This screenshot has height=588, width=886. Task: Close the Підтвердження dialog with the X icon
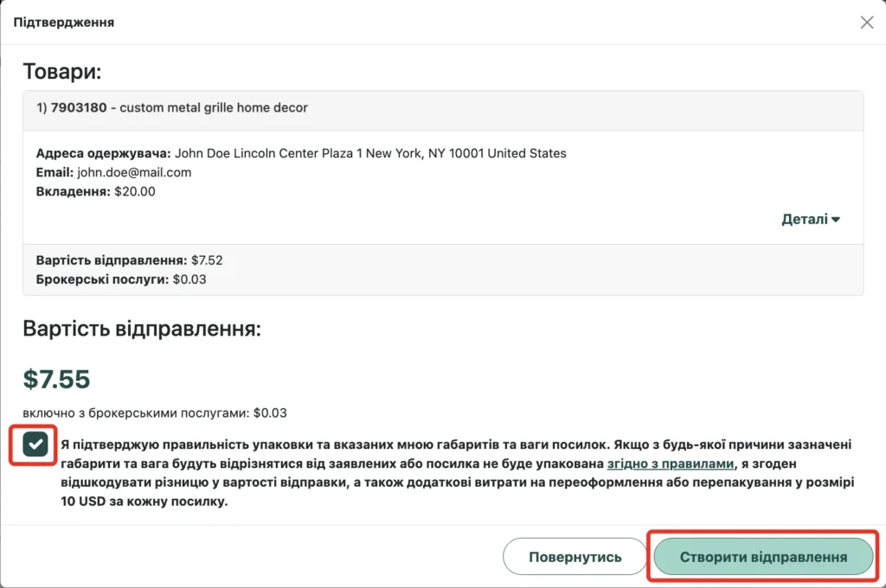pyautogui.click(x=867, y=22)
